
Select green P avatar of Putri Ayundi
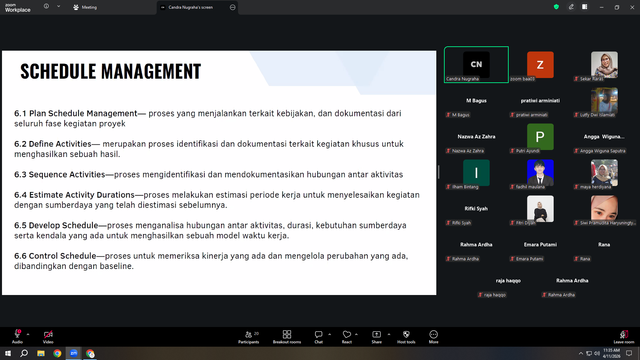coord(540,136)
